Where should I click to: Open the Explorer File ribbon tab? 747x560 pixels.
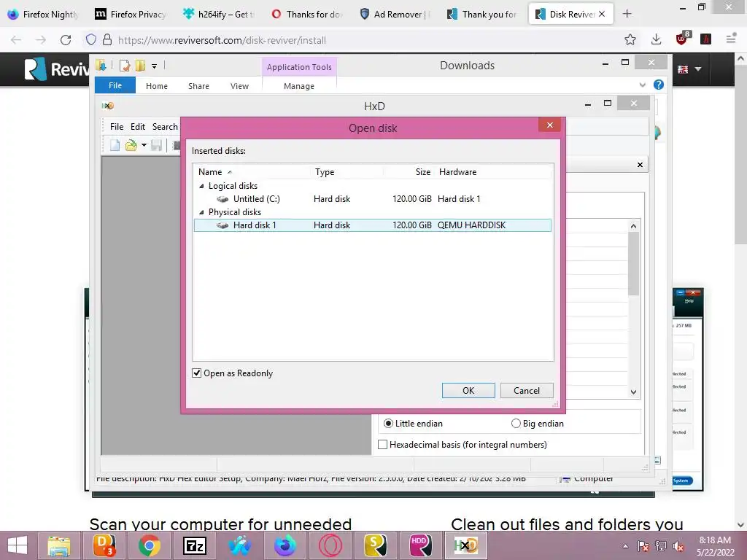[x=115, y=85]
